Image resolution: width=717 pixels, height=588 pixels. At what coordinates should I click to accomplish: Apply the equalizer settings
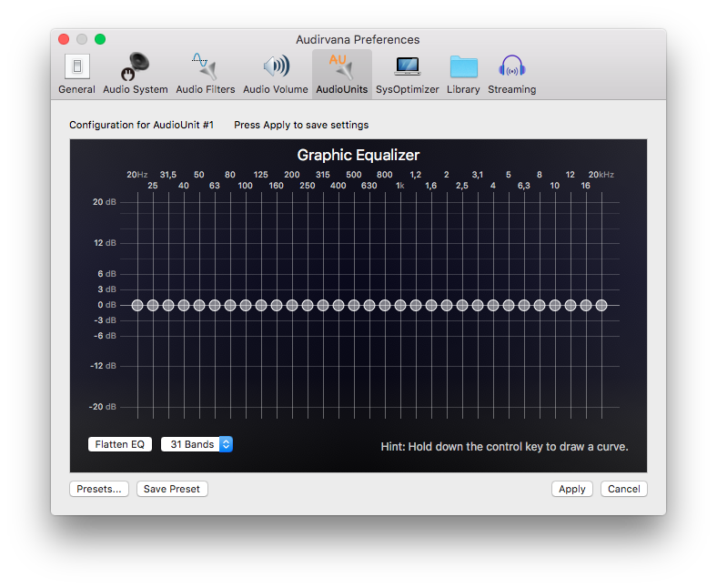click(572, 489)
